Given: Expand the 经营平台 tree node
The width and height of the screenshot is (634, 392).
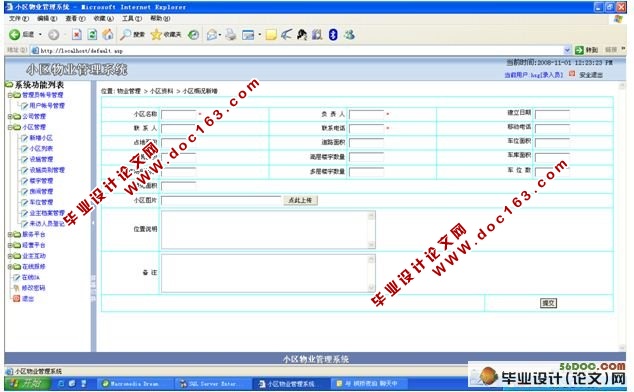Looking at the screenshot, I should [x=10, y=245].
